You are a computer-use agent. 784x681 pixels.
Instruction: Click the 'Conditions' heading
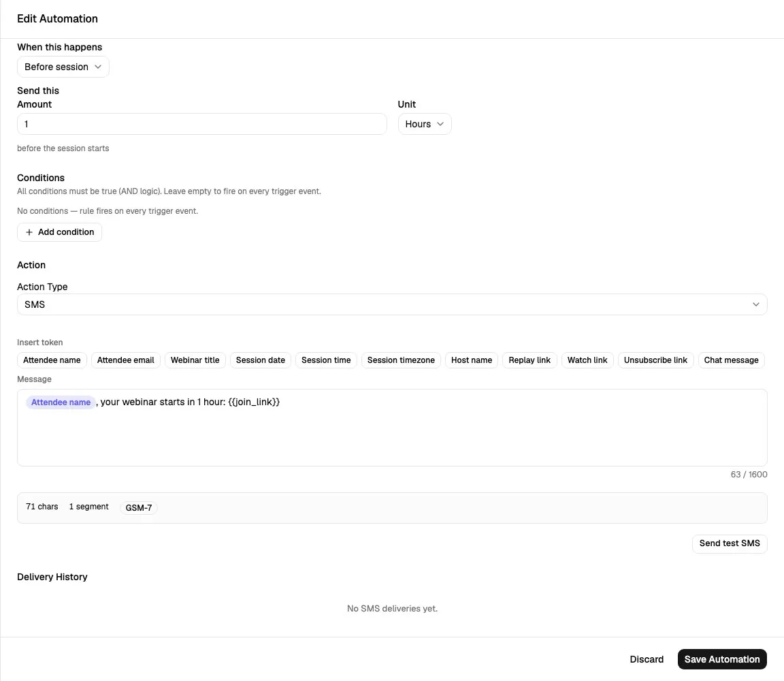pyautogui.click(x=41, y=178)
